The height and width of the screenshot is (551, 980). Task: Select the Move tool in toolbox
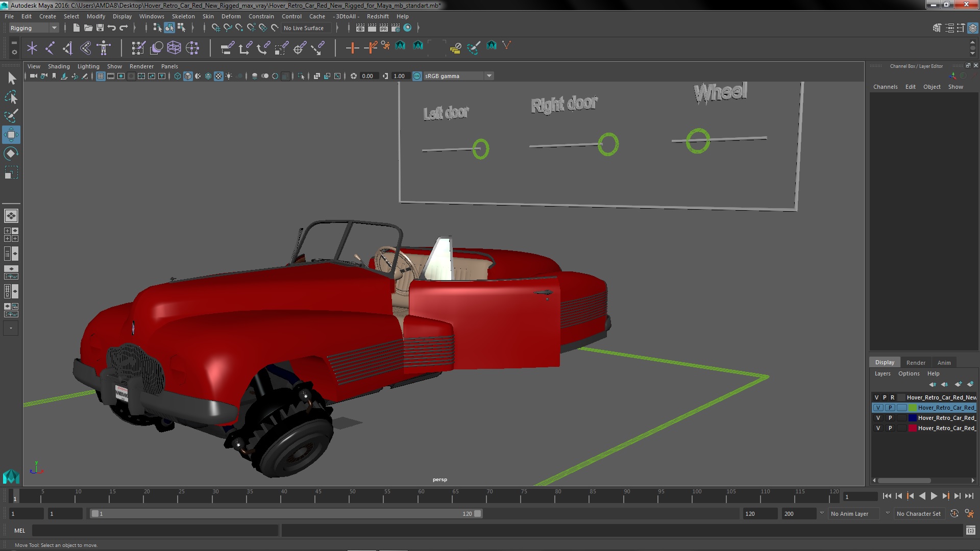(x=11, y=135)
